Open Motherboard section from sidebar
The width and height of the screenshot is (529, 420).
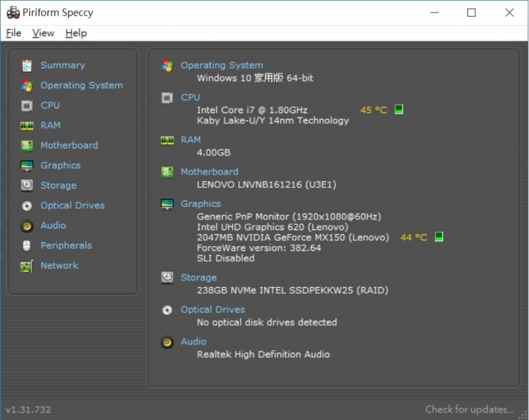[70, 145]
